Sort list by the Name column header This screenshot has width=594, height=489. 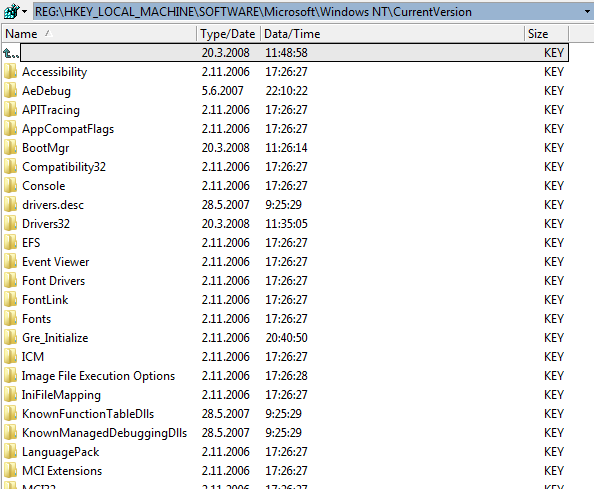[99, 34]
